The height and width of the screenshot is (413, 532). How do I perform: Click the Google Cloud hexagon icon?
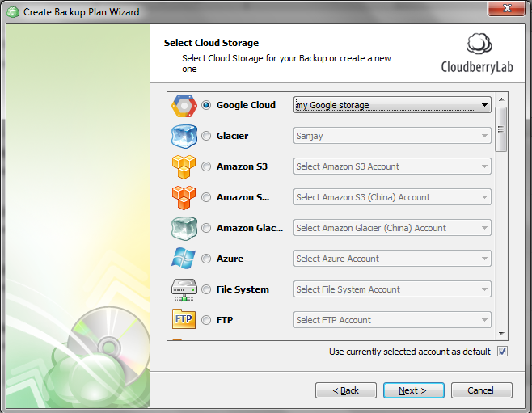click(184, 106)
